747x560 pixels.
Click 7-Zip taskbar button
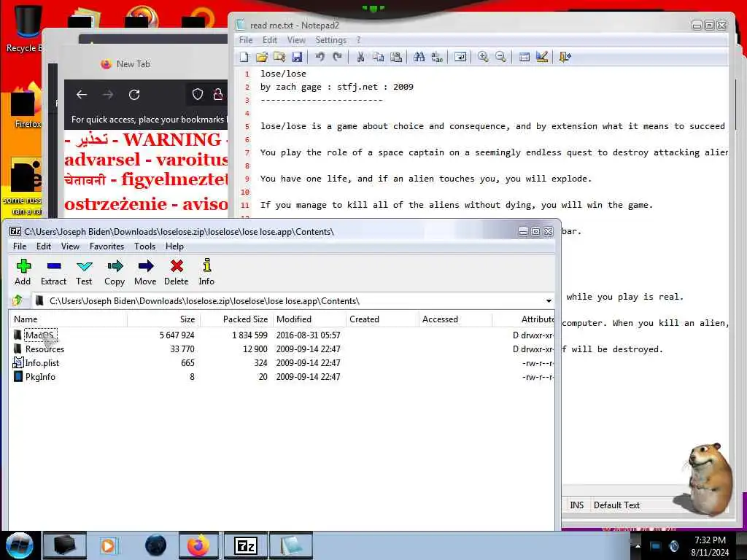(x=246, y=545)
